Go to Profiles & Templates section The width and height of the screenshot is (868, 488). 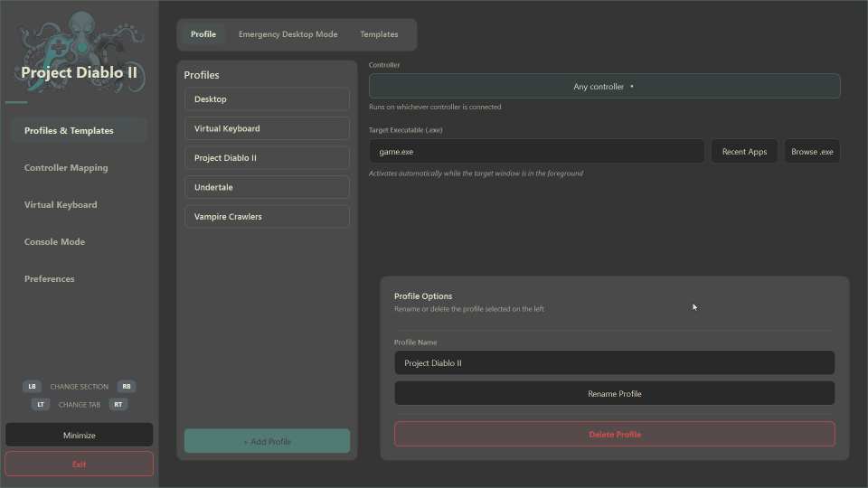coord(80,130)
